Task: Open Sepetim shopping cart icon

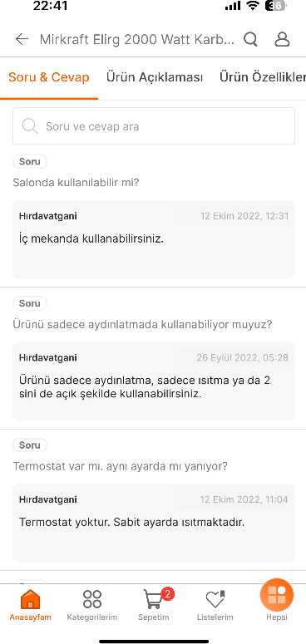Action: (154, 599)
